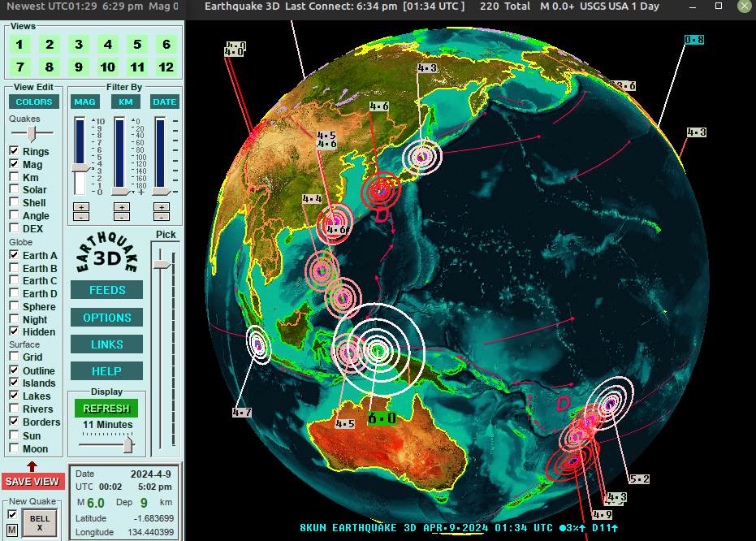Viewport: 756px width, 541px height.
Task: Open the LINKS menu
Action: click(x=106, y=344)
